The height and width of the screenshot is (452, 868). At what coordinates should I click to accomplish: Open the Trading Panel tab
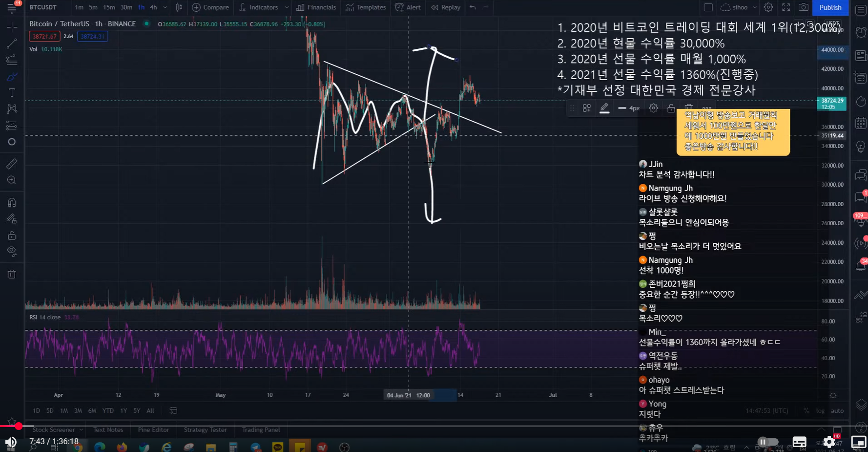pyautogui.click(x=261, y=430)
